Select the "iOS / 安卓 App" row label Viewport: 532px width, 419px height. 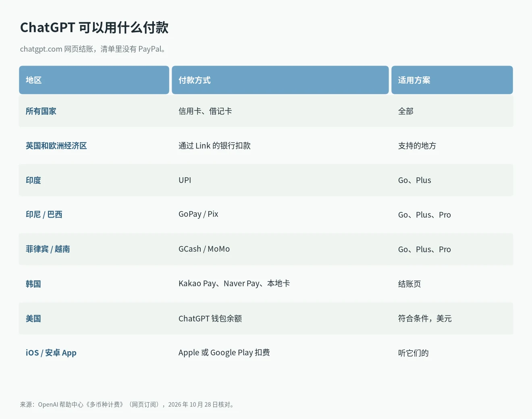pos(51,353)
